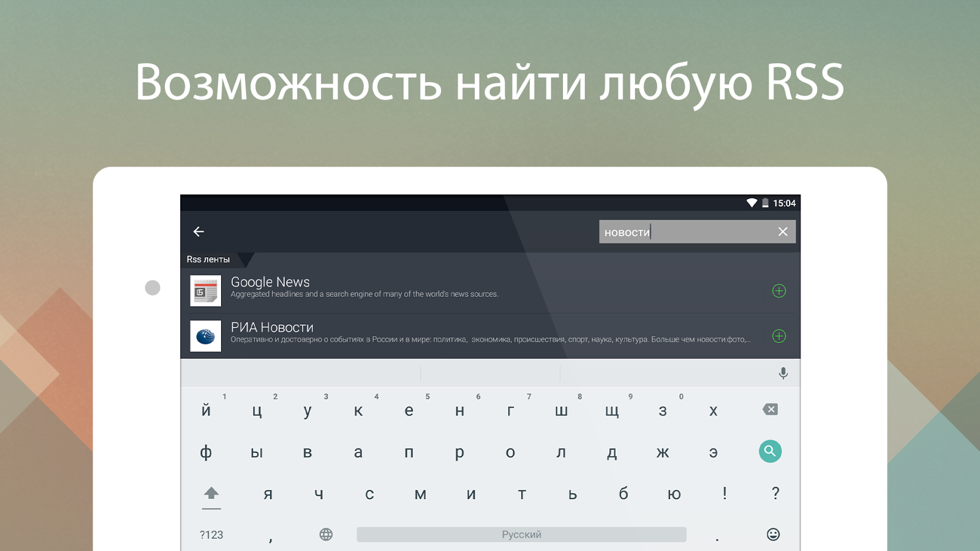The height and width of the screenshot is (551, 980).
Task: Tap the back arrow in the search bar
Action: point(198,231)
